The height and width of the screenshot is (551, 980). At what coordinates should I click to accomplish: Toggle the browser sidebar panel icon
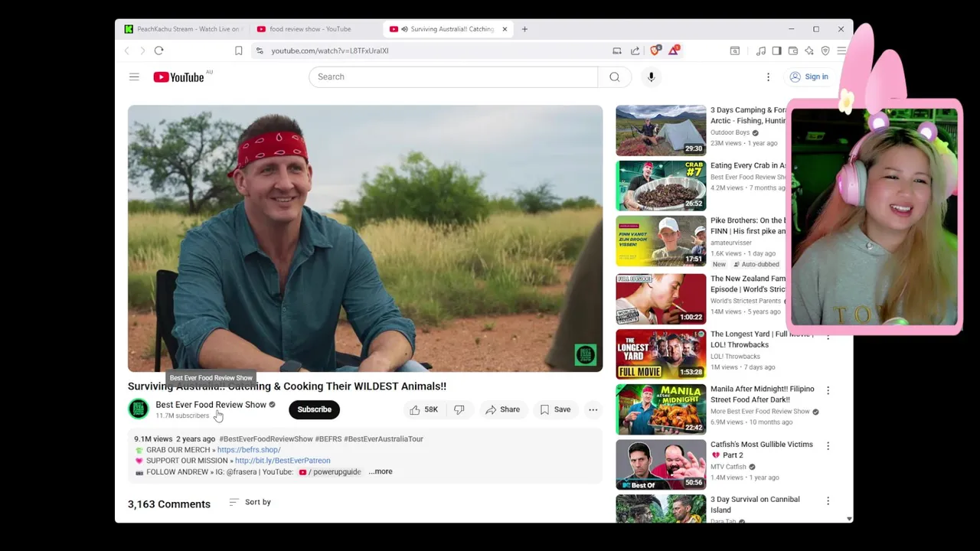click(x=776, y=51)
